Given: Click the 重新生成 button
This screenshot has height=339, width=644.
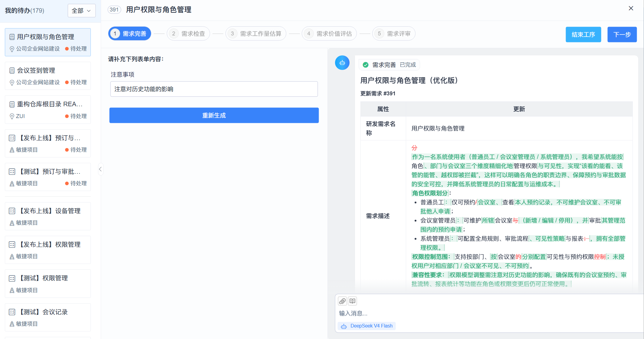Looking at the screenshot, I should [214, 115].
